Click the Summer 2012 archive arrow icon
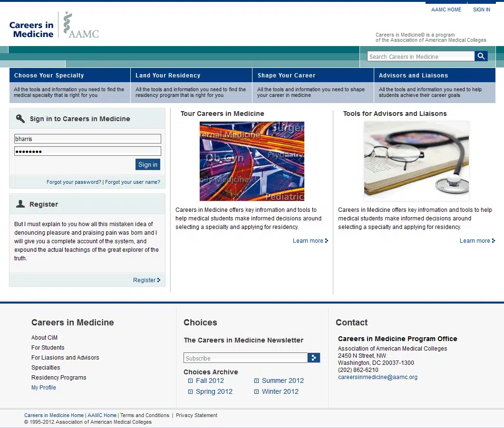This screenshot has height=428, width=504. tap(256, 381)
